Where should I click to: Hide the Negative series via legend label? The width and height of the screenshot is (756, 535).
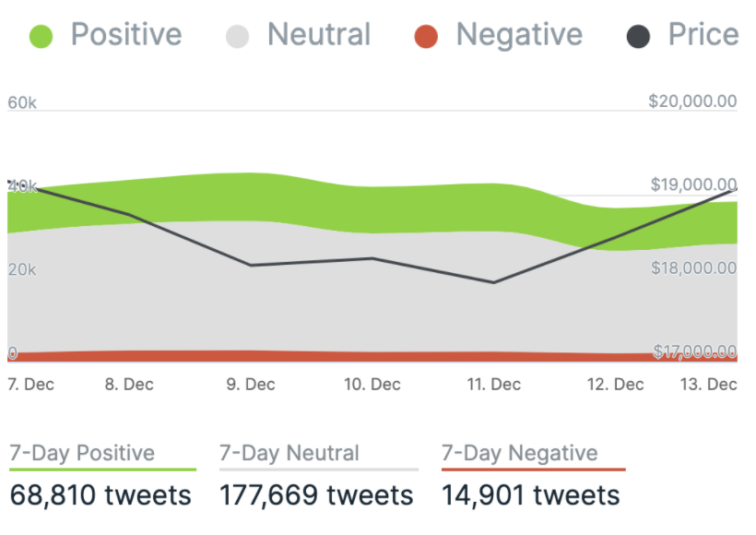[520, 35]
